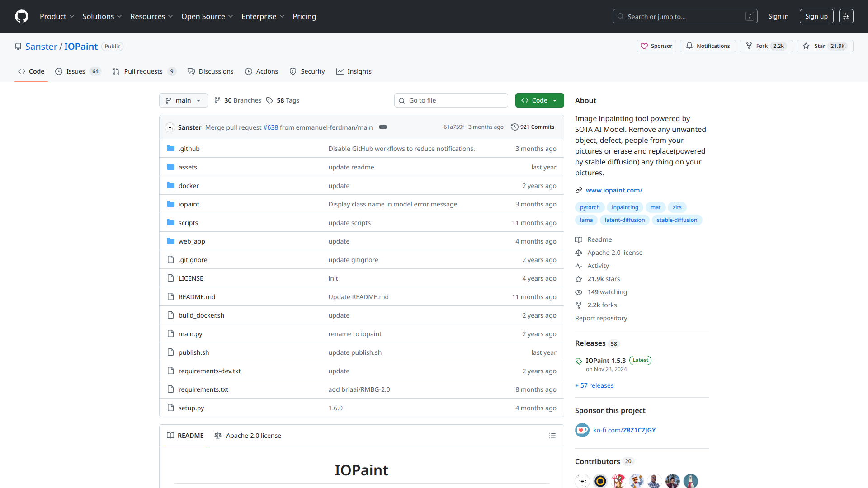Click the www.iopaint.com link
Screen dimensions: 868x488
tap(614, 190)
